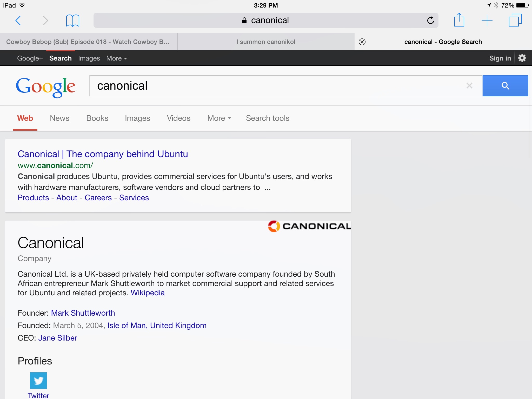Switch to Images results tab

(138, 118)
